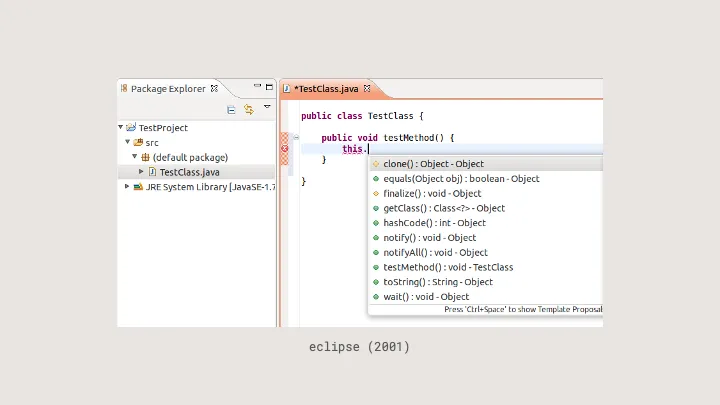Select the src label in the tree
The height and width of the screenshot is (405, 720).
pos(152,143)
